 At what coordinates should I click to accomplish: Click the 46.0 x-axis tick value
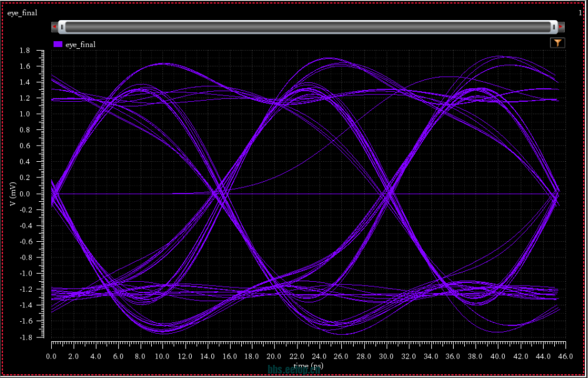[x=565, y=357]
